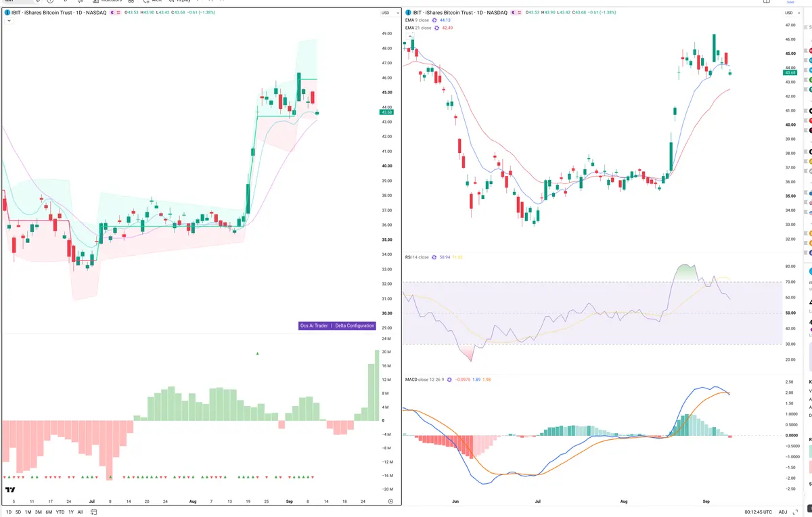This screenshot has height=517, width=812.
Task: Click the EMA 21 close legend label
Action: [x=418, y=28]
